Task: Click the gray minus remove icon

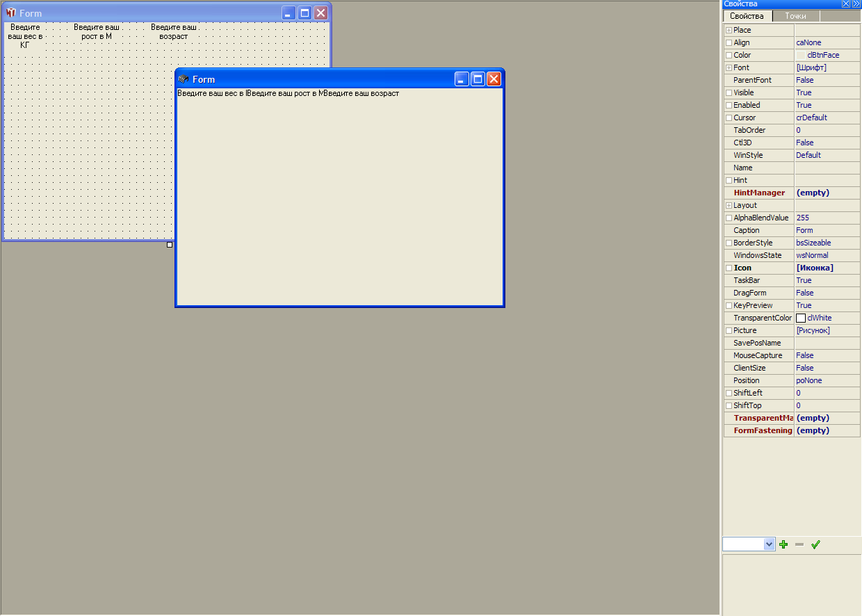Action: (x=799, y=544)
